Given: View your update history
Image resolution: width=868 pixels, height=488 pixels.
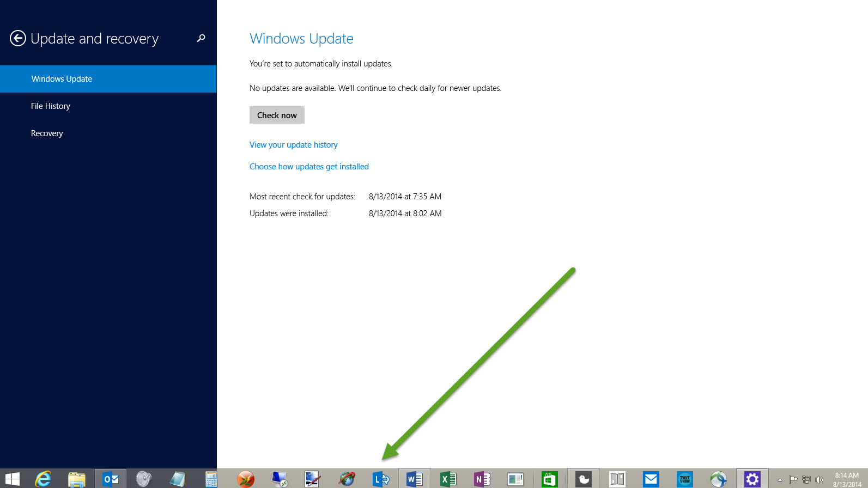Looking at the screenshot, I should [x=293, y=145].
